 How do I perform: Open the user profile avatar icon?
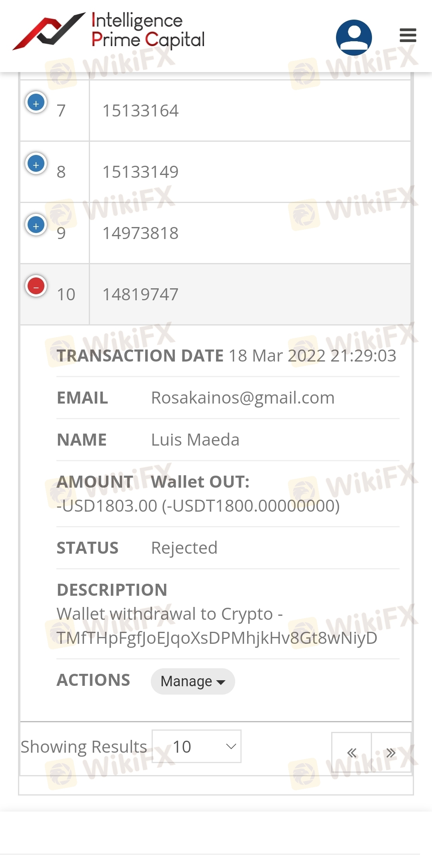354,37
